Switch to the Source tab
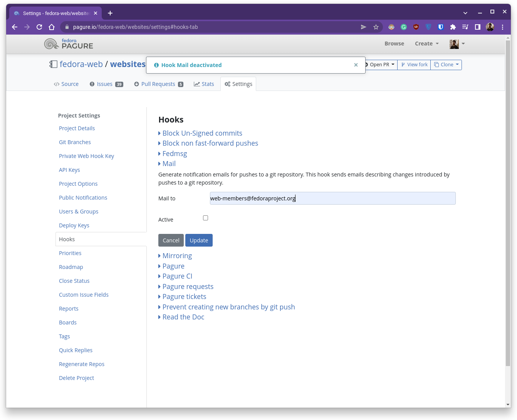The height and width of the screenshot is (420, 517). point(66,84)
